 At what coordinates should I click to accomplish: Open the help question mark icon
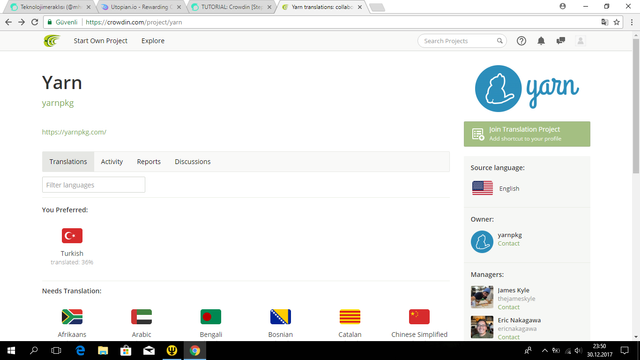pyautogui.click(x=521, y=41)
